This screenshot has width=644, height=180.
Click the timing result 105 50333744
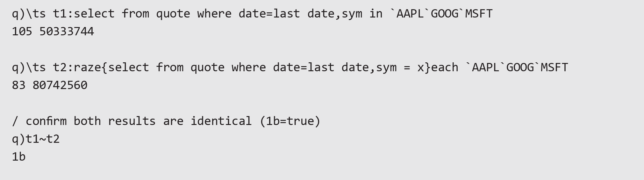pyautogui.click(x=53, y=31)
